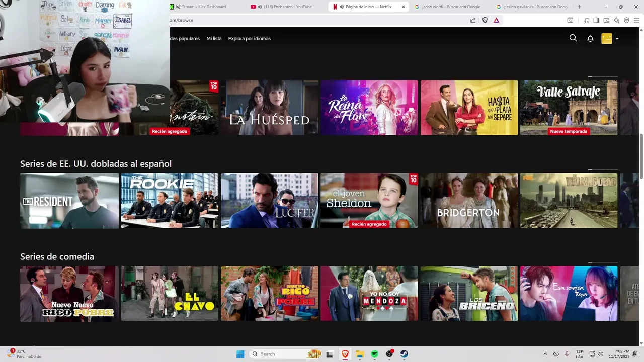The height and width of the screenshot is (362, 644).
Task: Open Lucifer series thumbnail
Action: coord(270,201)
